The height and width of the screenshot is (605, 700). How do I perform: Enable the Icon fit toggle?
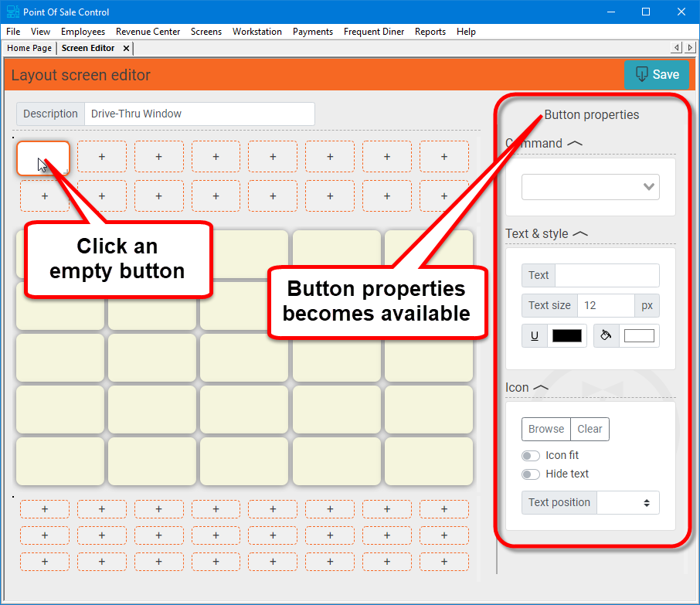coord(531,456)
